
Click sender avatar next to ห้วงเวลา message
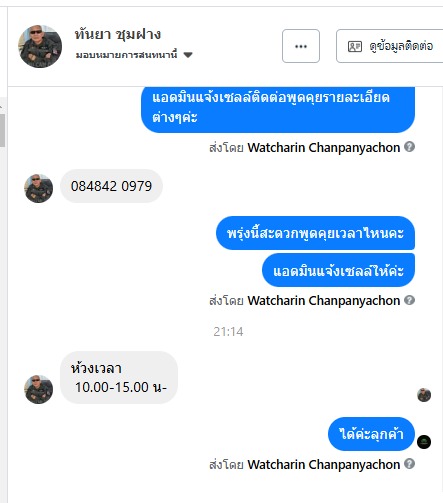[39, 389]
